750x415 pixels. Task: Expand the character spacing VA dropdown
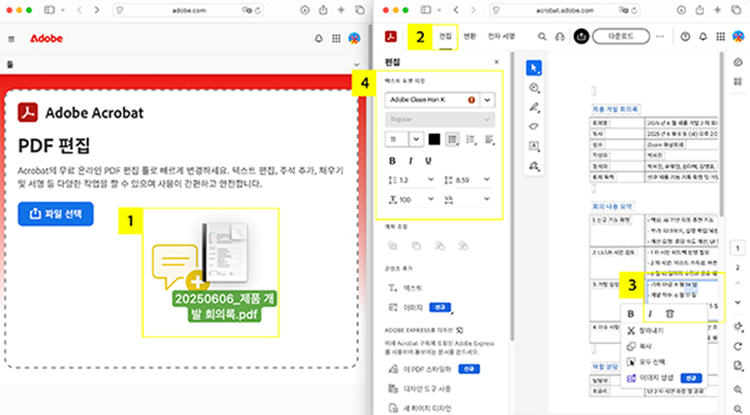click(486, 199)
